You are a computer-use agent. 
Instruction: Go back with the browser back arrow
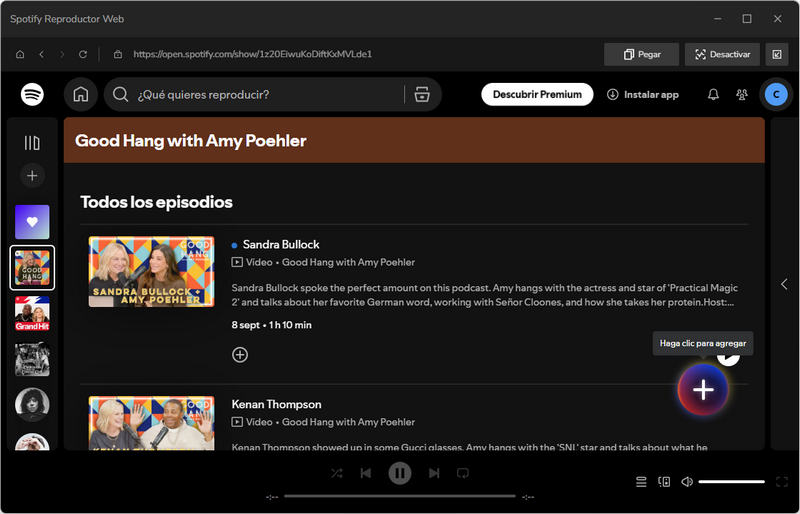tap(42, 54)
